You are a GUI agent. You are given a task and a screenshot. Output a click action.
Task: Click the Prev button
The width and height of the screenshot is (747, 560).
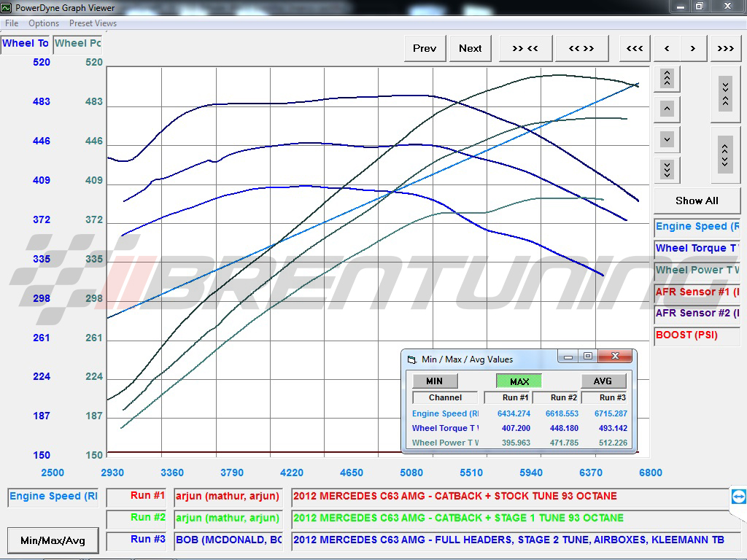coord(425,48)
